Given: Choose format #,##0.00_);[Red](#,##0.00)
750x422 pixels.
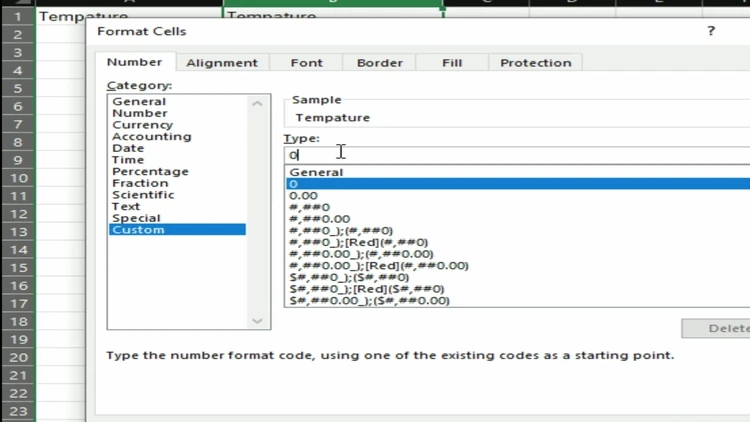Looking at the screenshot, I should click(518, 266).
